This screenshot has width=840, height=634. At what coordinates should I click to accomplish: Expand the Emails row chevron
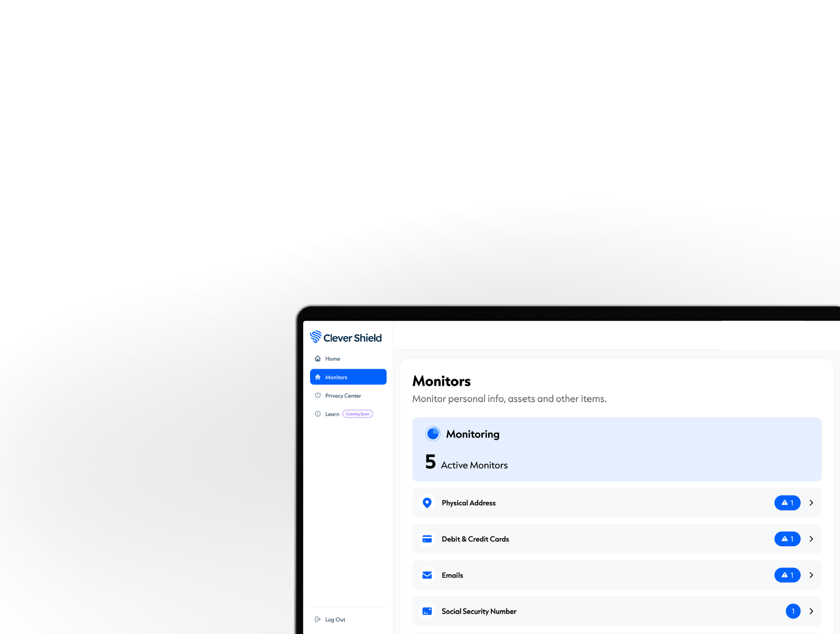point(811,575)
